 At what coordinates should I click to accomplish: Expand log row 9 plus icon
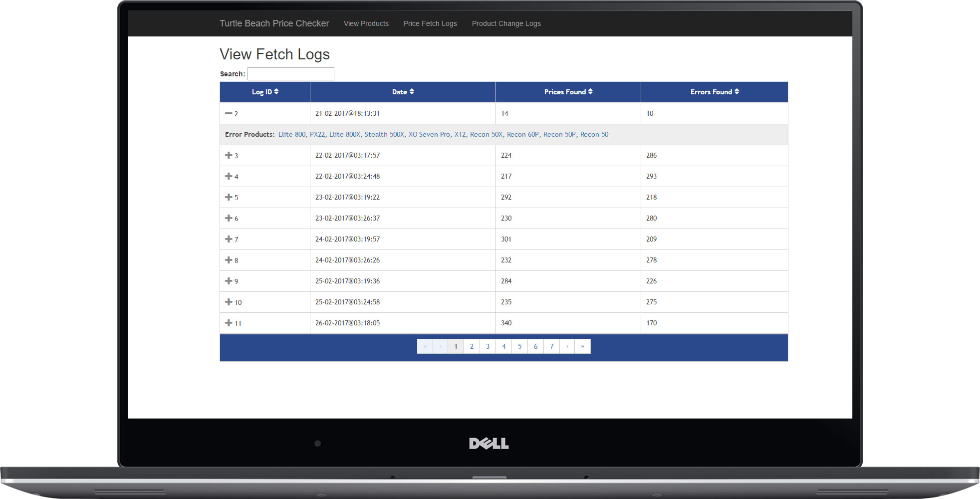click(x=229, y=281)
